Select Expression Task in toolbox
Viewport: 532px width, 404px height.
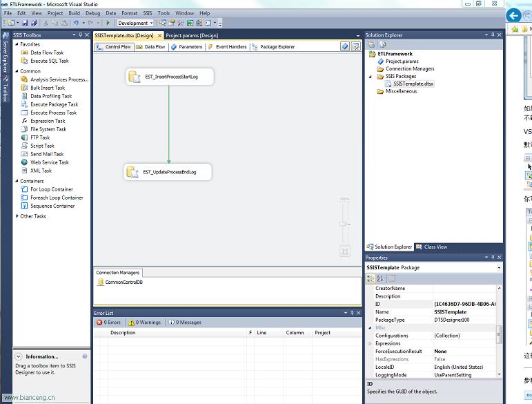click(x=48, y=121)
